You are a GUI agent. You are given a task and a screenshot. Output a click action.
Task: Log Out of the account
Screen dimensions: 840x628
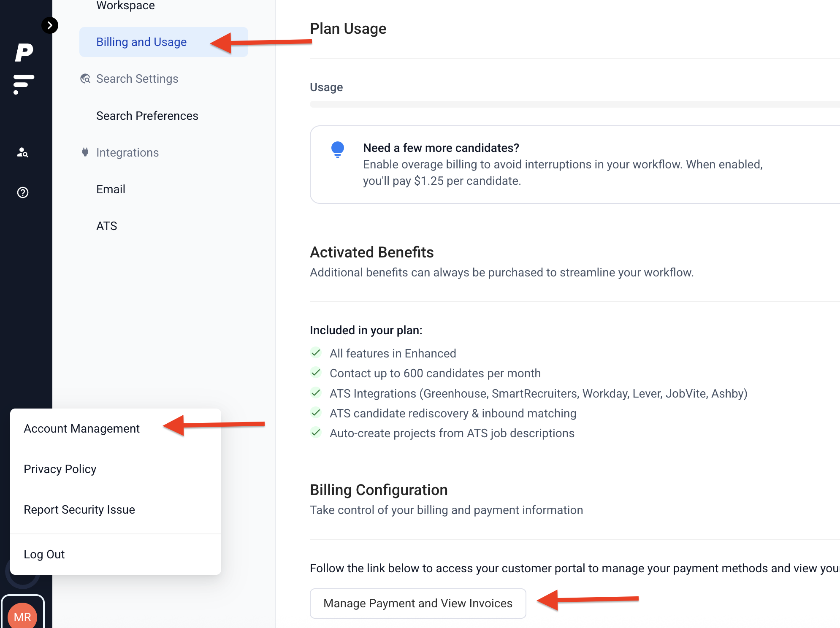(x=44, y=555)
